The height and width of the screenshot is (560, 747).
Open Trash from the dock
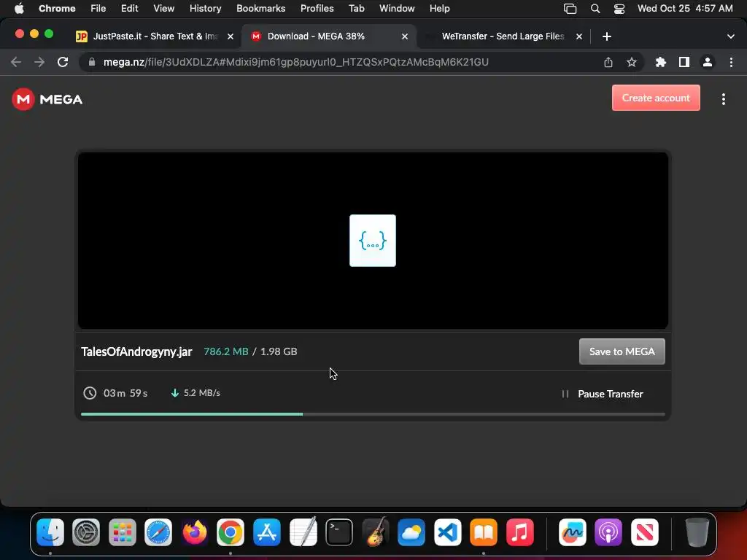click(697, 532)
